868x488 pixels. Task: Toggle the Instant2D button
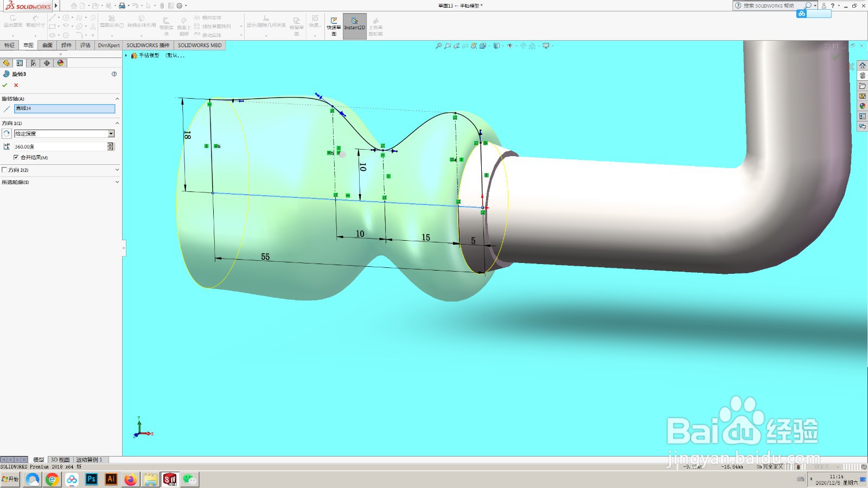pyautogui.click(x=355, y=25)
